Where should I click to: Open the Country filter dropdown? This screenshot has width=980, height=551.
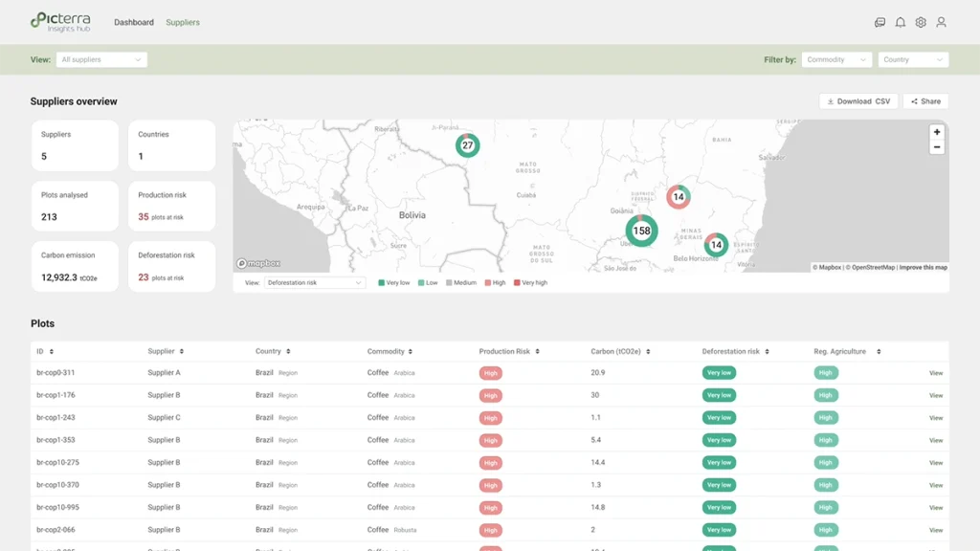pyautogui.click(x=913, y=60)
